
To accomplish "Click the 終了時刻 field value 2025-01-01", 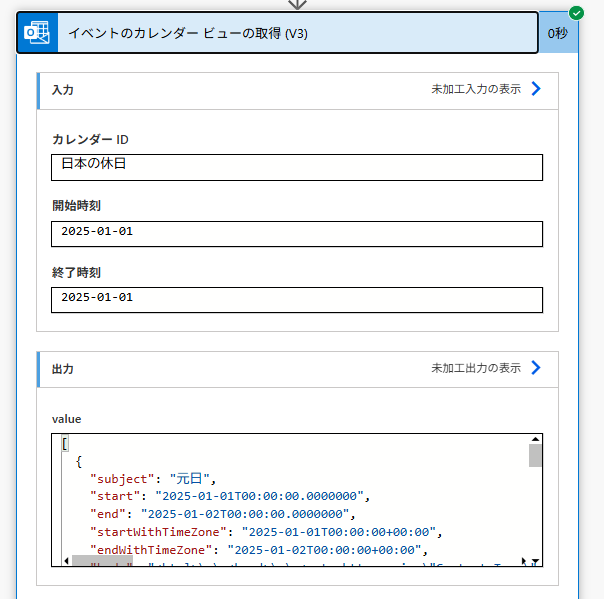I will tap(297, 300).
